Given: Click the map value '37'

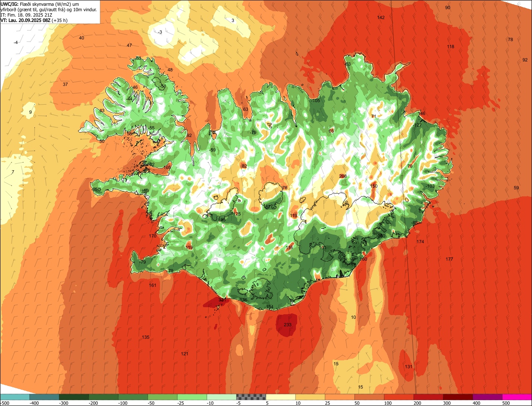Looking at the screenshot, I should pyautogui.click(x=65, y=84).
